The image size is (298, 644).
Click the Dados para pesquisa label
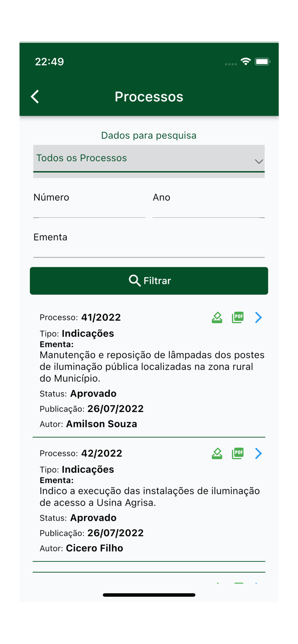(x=149, y=135)
